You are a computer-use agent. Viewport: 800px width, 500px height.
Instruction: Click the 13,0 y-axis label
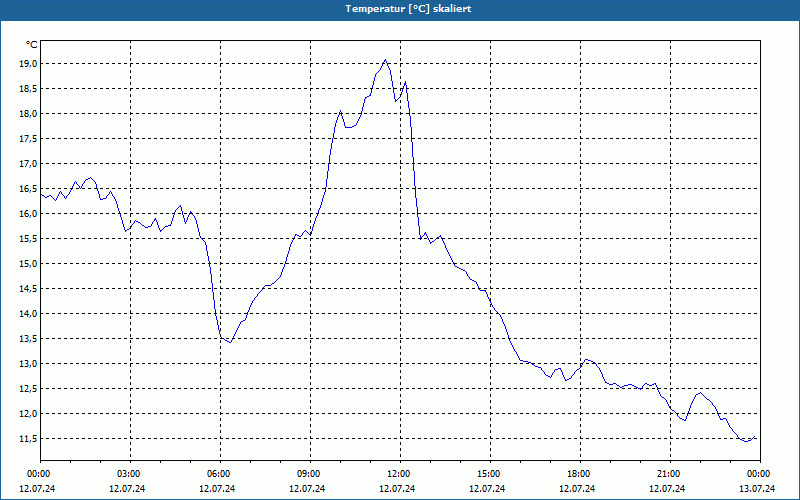pyautogui.click(x=28, y=364)
